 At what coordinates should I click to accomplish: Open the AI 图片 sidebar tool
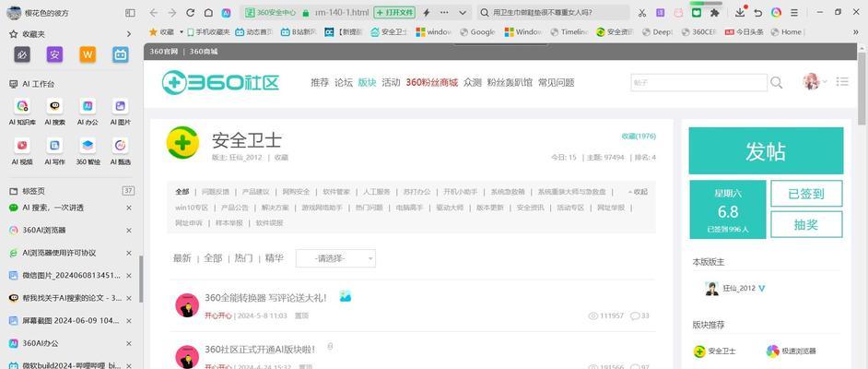[x=120, y=112]
